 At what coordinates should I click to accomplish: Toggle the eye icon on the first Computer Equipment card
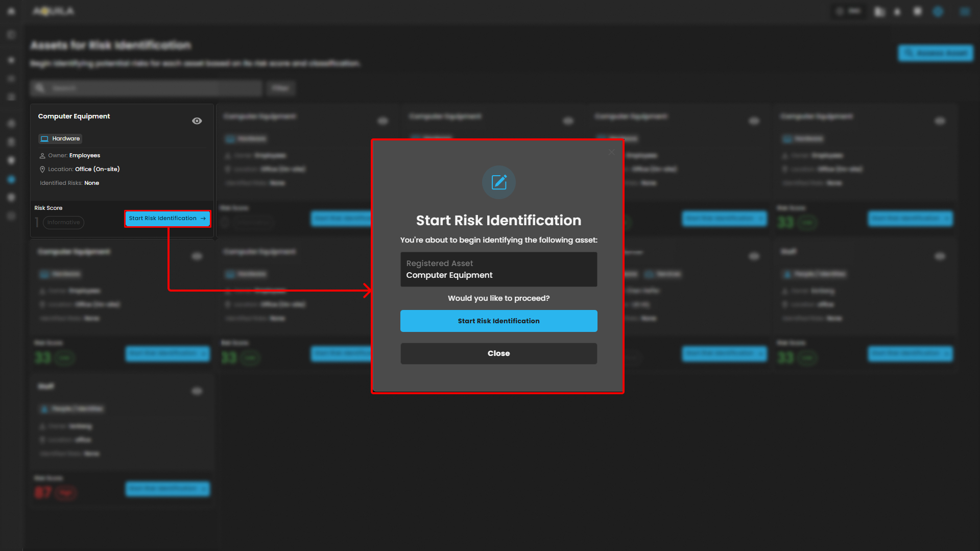point(197,121)
